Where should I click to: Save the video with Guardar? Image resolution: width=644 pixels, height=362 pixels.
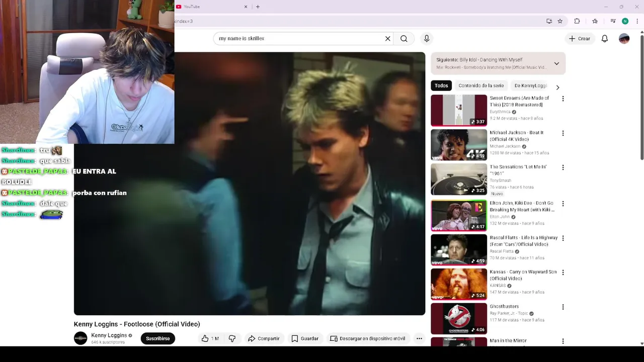305,339
